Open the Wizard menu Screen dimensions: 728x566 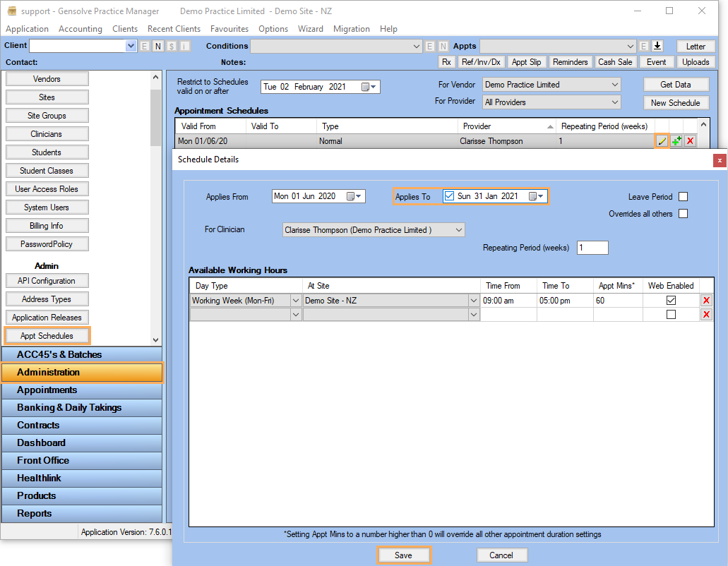[311, 29]
